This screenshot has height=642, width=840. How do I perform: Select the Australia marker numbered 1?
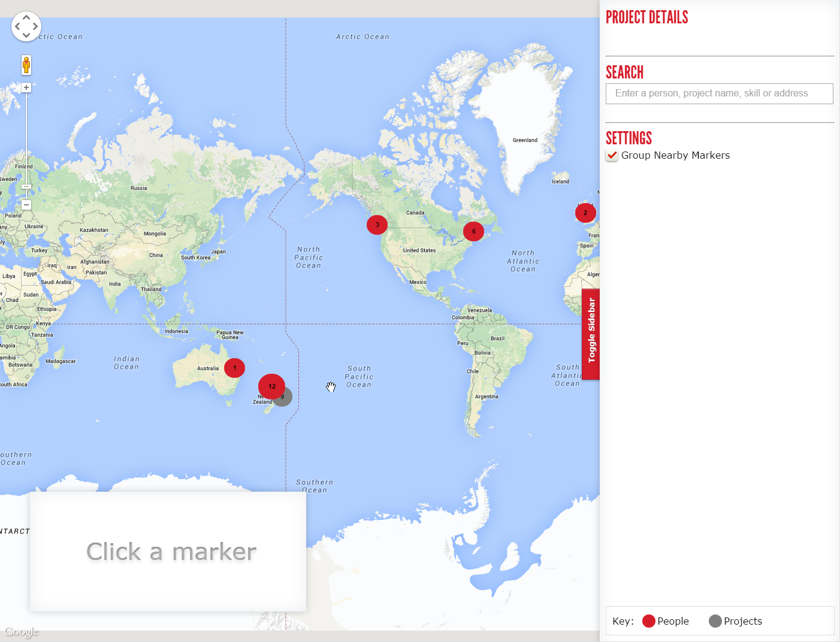click(x=234, y=368)
